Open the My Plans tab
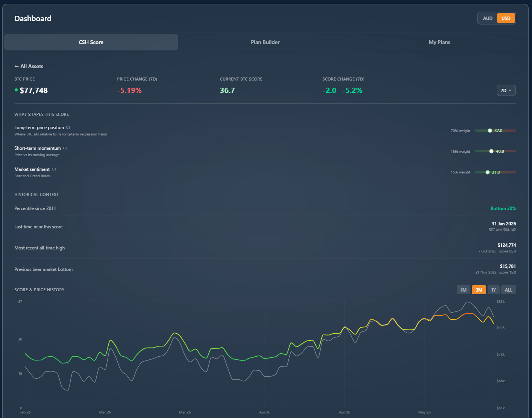This screenshot has height=418, width=532. (439, 42)
